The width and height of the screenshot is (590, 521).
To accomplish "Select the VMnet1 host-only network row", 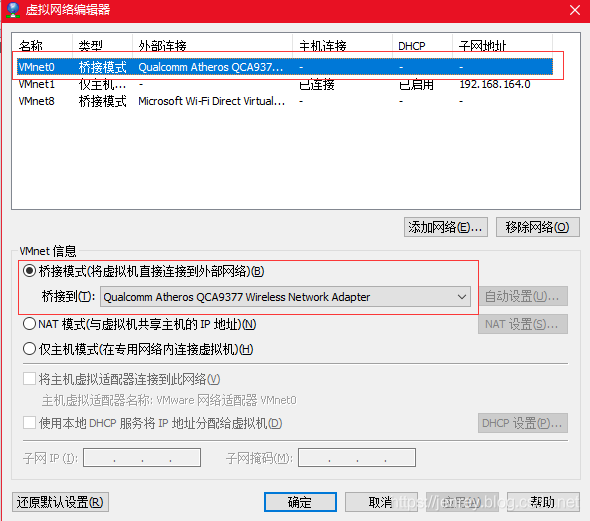I will (x=285, y=84).
